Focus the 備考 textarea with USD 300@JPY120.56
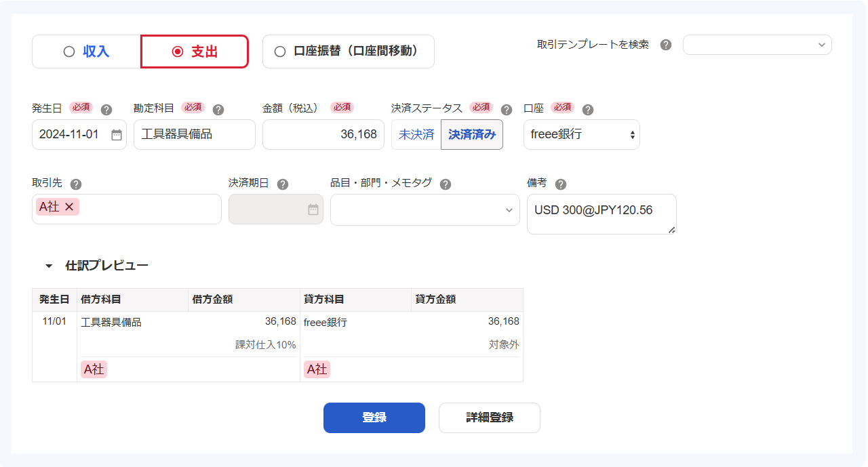Image resolution: width=868 pixels, height=467 pixels. point(601,214)
